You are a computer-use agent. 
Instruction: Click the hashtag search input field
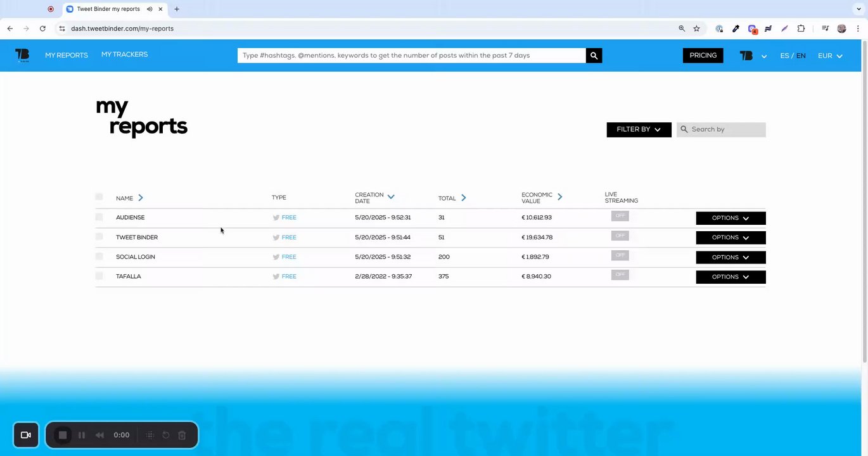pos(412,56)
